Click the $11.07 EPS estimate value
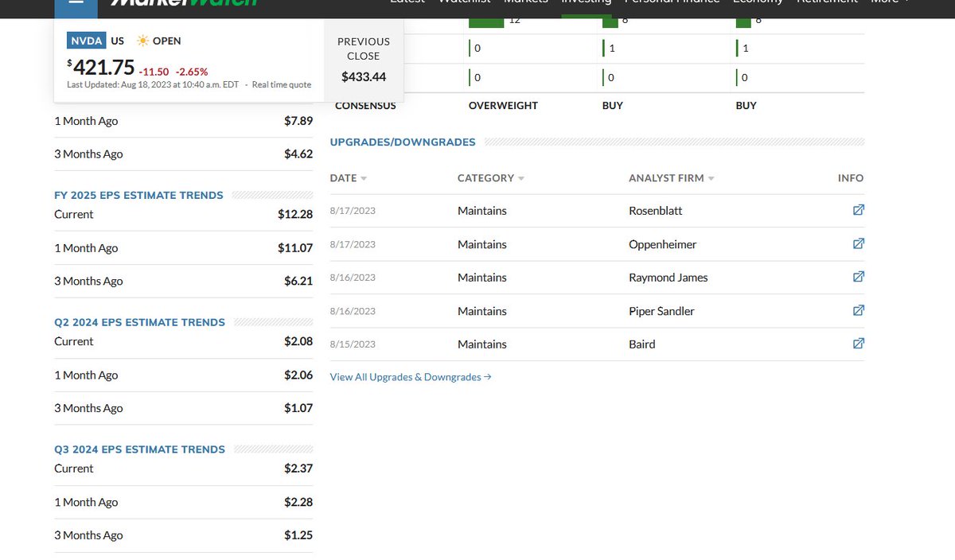955x560 pixels. tap(295, 248)
